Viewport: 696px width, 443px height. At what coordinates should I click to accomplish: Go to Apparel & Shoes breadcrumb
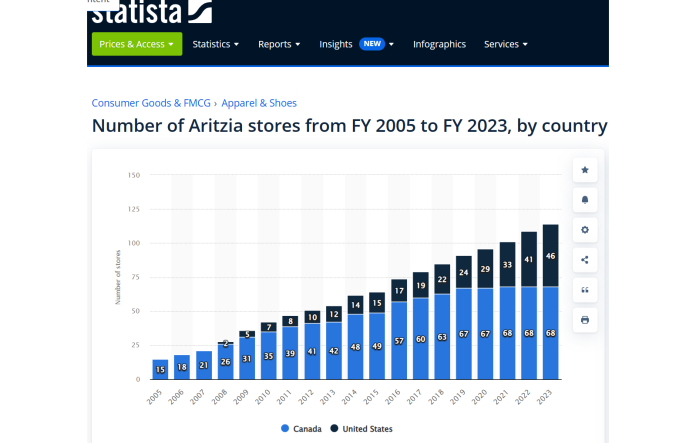(259, 103)
